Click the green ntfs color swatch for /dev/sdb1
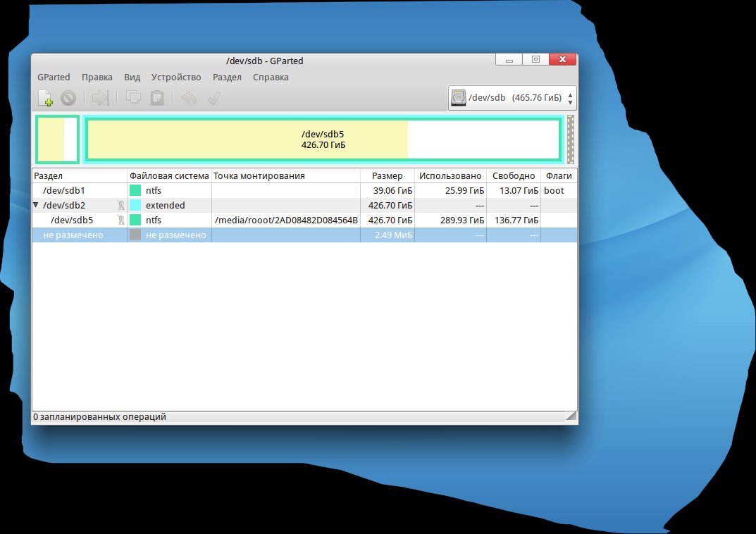Image resolution: width=756 pixels, height=534 pixels. click(135, 190)
